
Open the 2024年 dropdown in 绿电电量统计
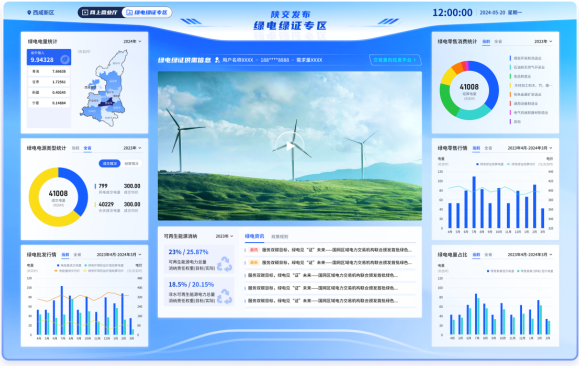tap(132, 41)
